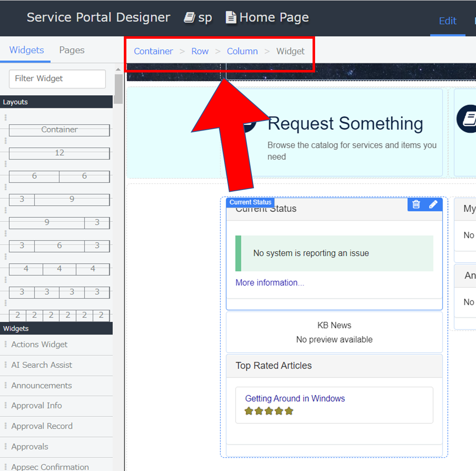Select the full-width 12 layout
The image size is (476, 471).
(59, 153)
